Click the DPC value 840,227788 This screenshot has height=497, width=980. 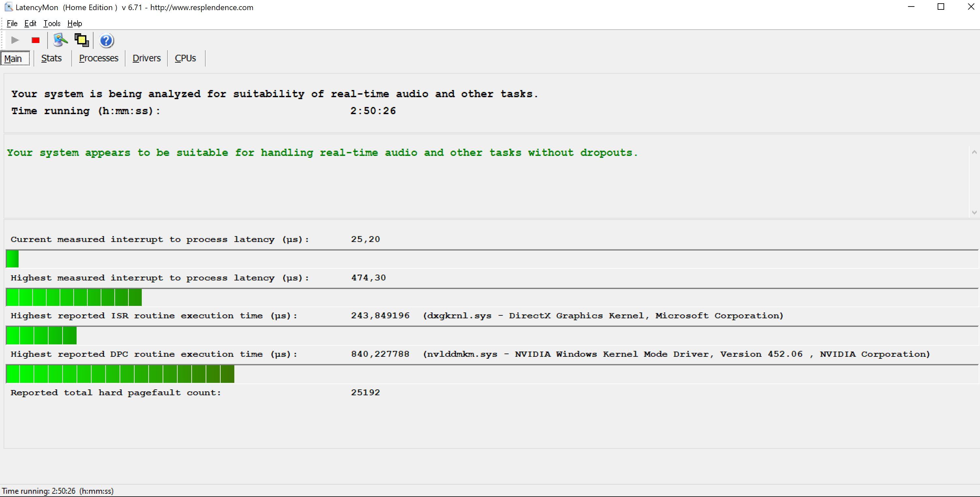click(x=380, y=354)
